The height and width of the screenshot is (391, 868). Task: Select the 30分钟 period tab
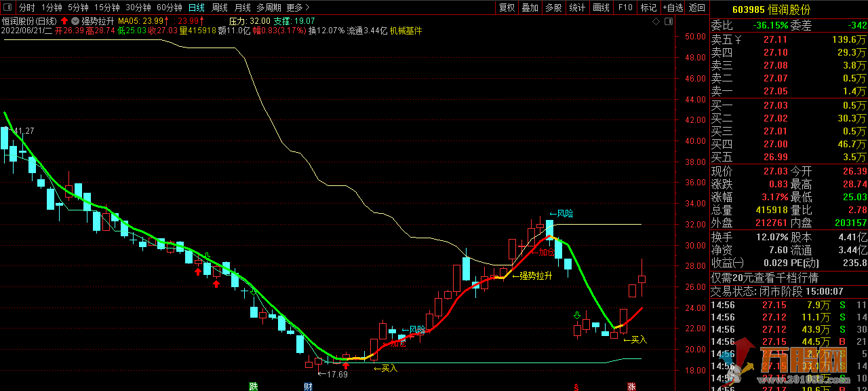click(x=138, y=7)
